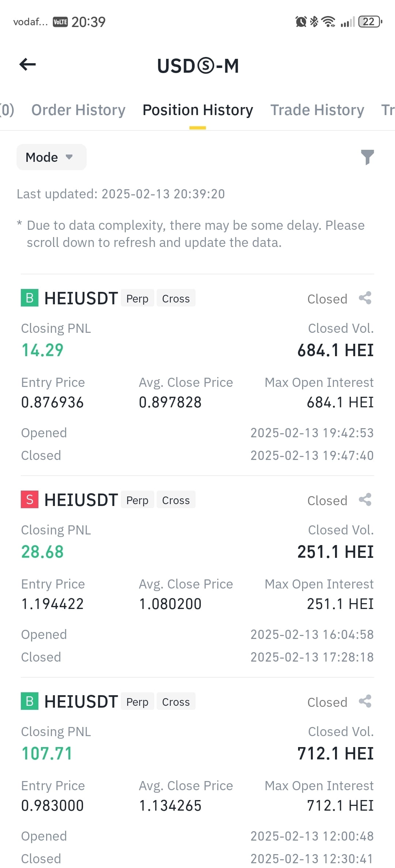
Task: Share the 28.68 PNL HEIUSDT position
Action: click(x=365, y=500)
